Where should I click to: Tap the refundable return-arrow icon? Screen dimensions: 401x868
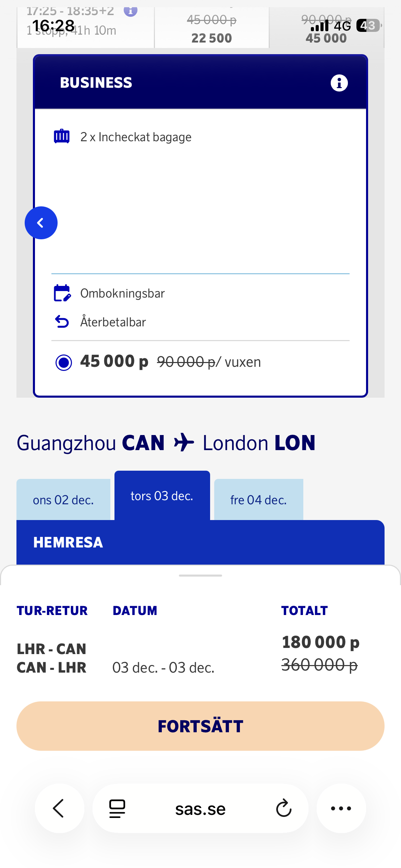tap(62, 322)
